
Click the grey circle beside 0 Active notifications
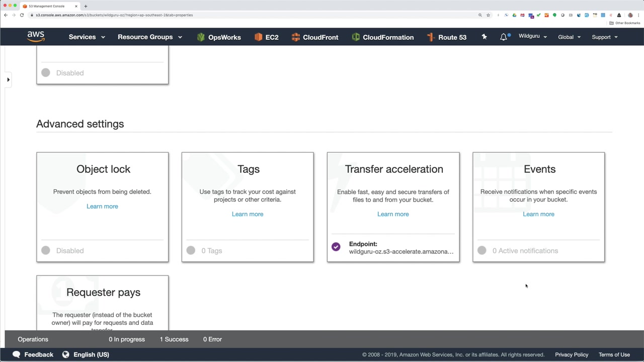tap(481, 250)
